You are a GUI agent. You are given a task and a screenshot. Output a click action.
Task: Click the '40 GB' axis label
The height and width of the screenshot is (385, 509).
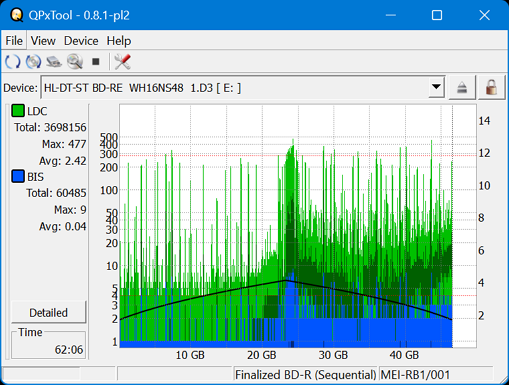[404, 355]
